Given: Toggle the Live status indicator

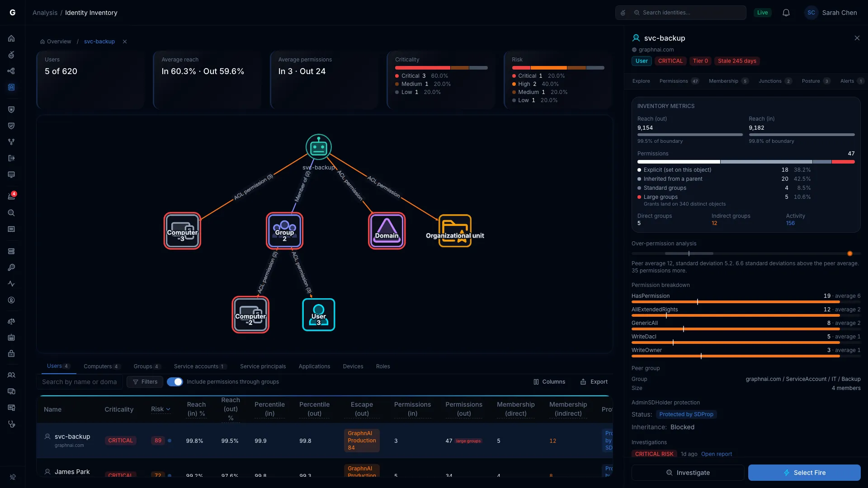Looking at the screenshot, I should click(763, 13).
